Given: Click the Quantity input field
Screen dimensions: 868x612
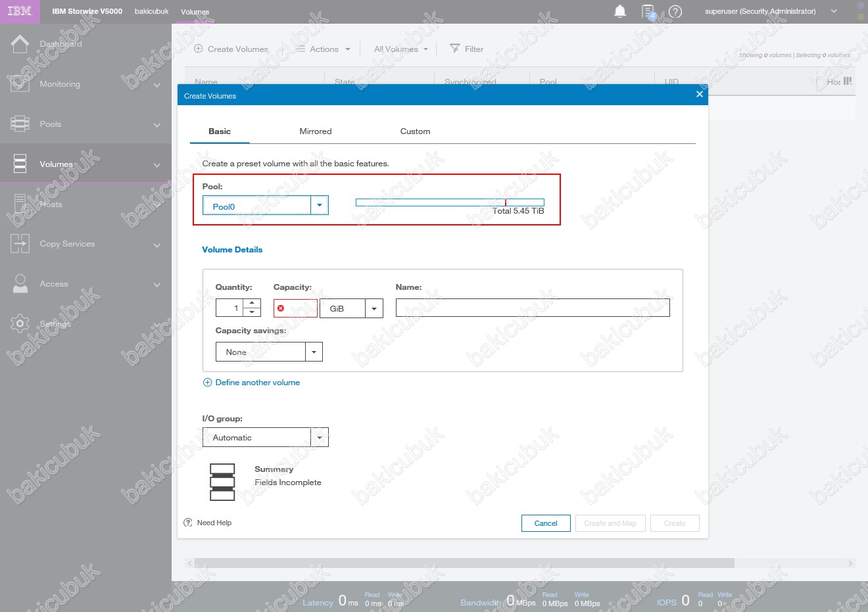Looking at the screenshot, I should 229,308.
